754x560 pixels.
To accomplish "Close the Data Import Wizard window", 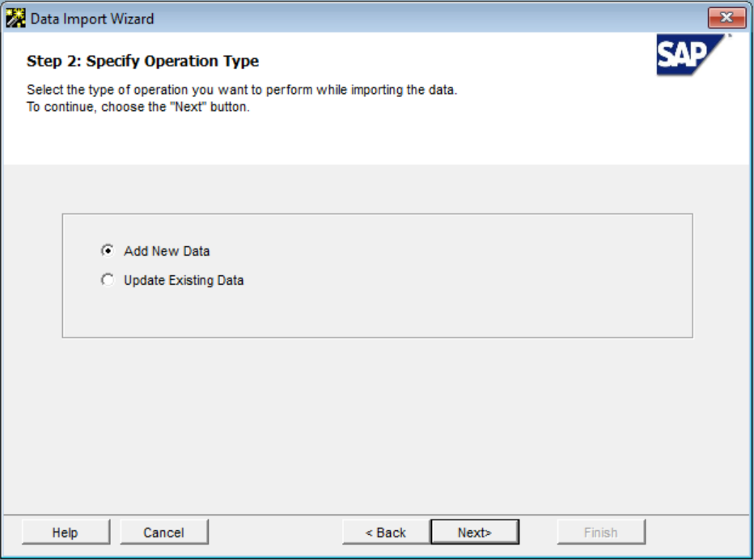I will [x=726, y=18].
